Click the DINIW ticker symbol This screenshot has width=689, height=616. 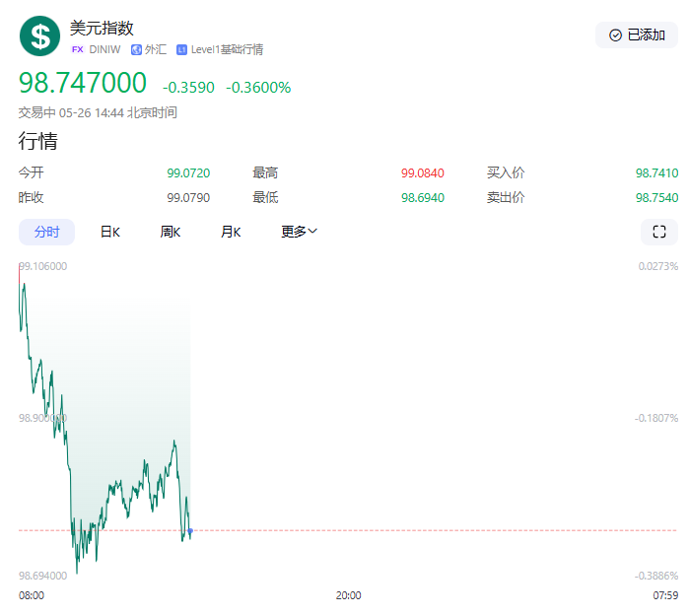104,49
